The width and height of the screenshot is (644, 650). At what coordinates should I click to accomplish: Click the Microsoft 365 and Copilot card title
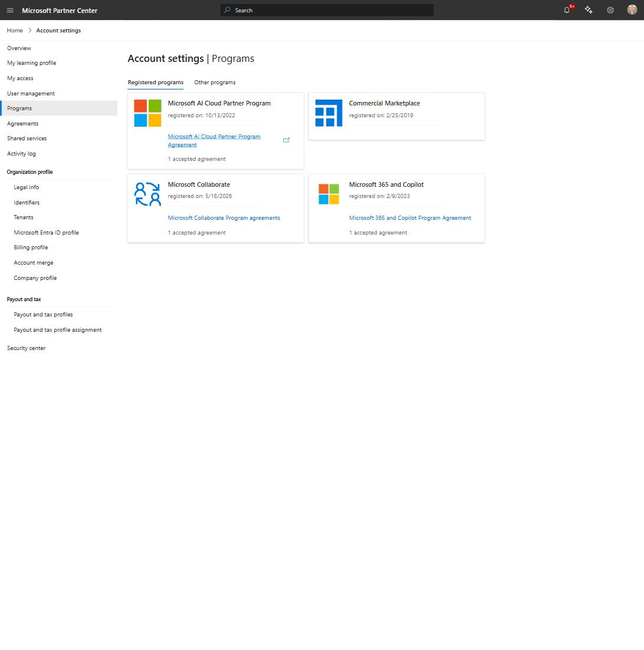pos(386,184)
